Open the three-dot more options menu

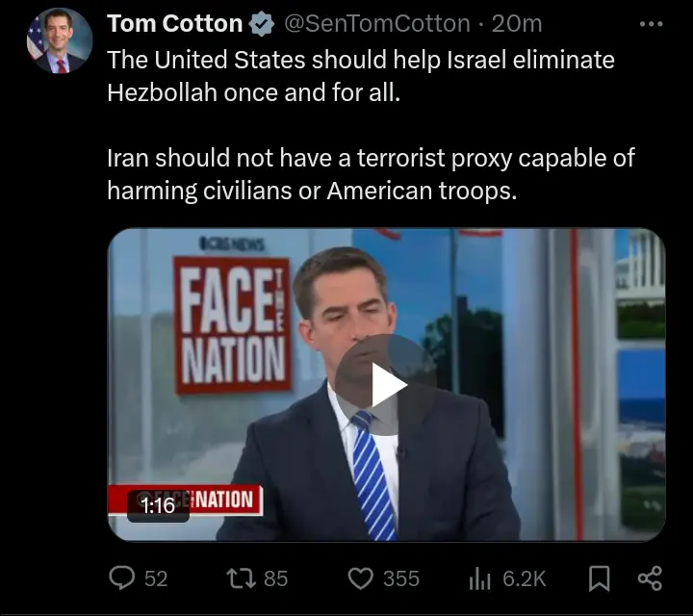651,24
